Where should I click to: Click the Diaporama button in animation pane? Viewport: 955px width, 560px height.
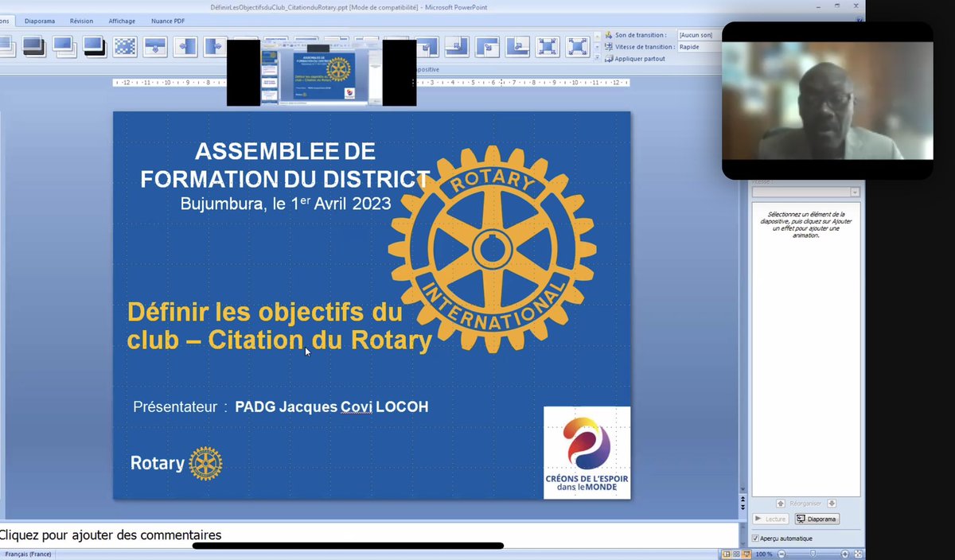click(x=817, y=519)
